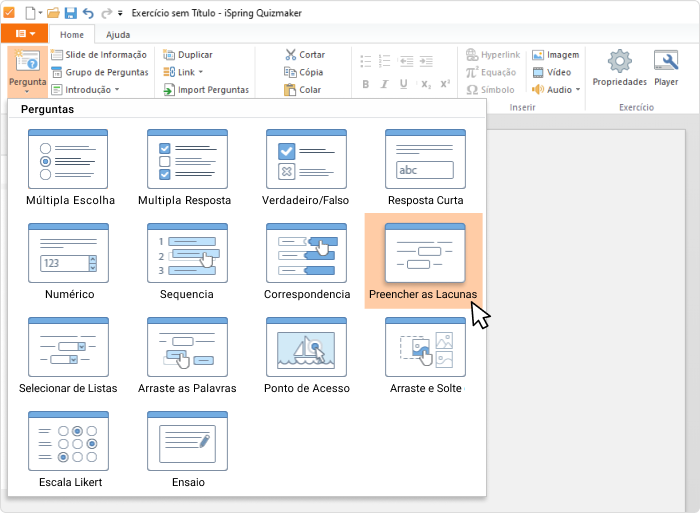Viewport: 700px width, 513px height.
Task: Insert an Equação
Action: [491, 72]
